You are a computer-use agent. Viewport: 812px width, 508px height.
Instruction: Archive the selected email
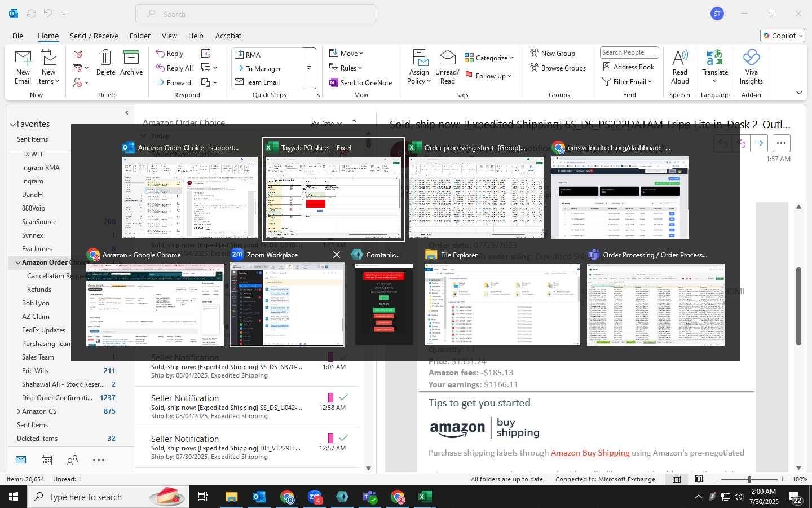(x=131, y=63)
